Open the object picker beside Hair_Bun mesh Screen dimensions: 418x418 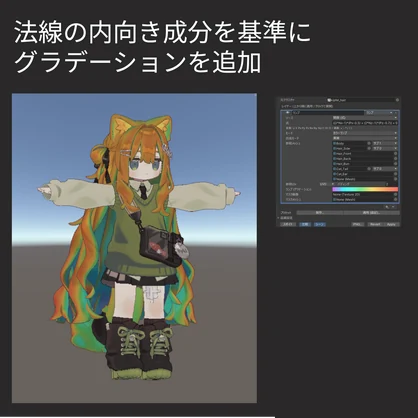click(396, 164)
